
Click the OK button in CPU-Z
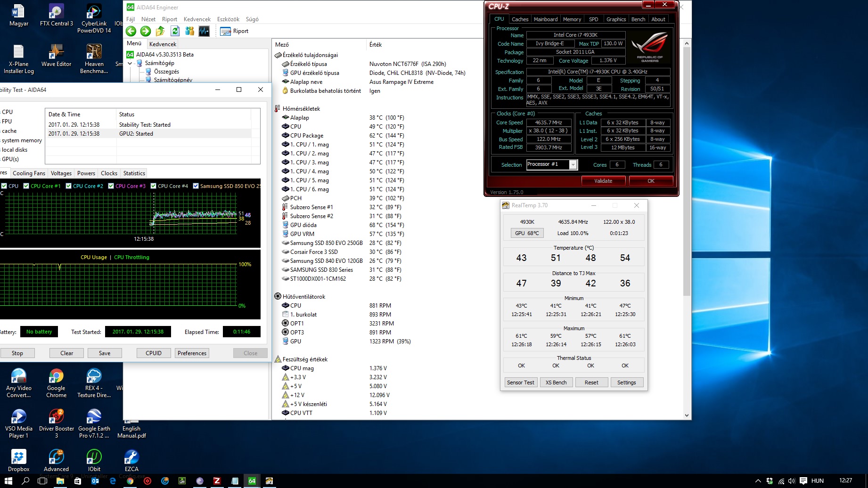pyautogui.click(x=651, y=181)
